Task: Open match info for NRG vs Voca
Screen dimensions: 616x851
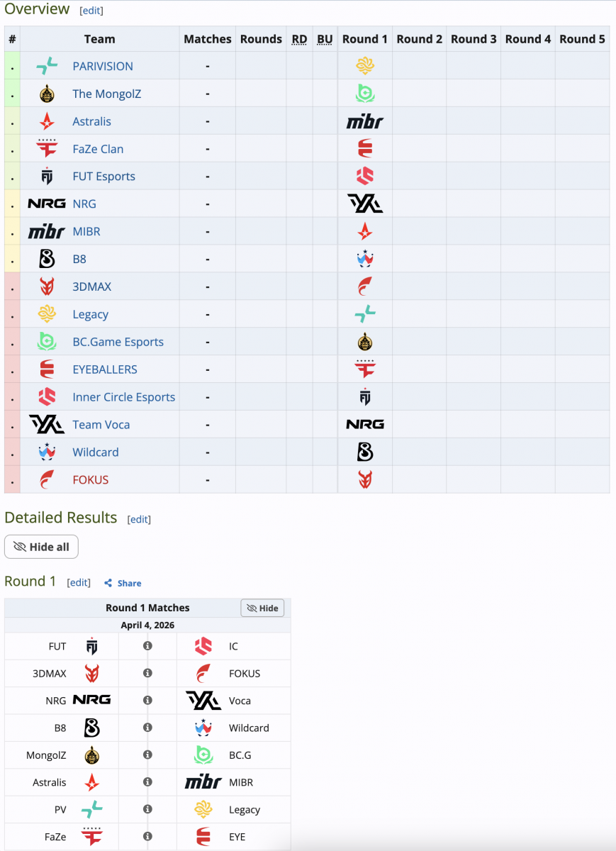Action: [147, 701]
